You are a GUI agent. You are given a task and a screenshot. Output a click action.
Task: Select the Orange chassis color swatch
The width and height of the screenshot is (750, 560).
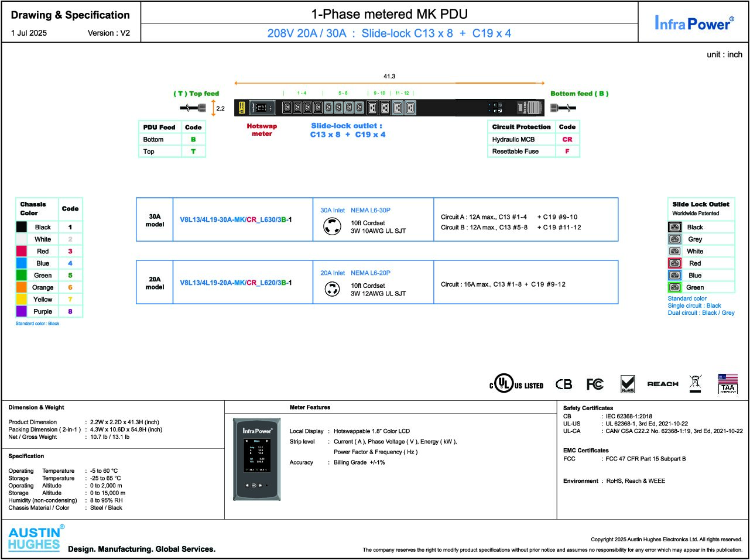[x=22, y=287]
